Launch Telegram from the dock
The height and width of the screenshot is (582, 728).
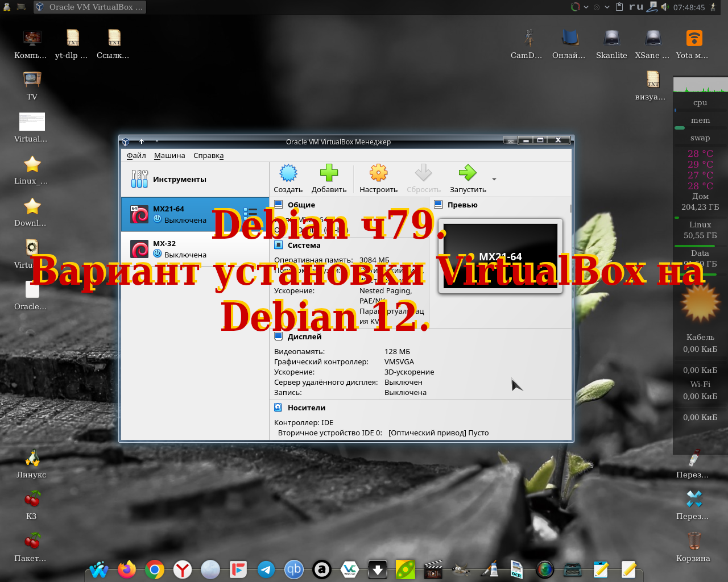(x=266, y=569)
